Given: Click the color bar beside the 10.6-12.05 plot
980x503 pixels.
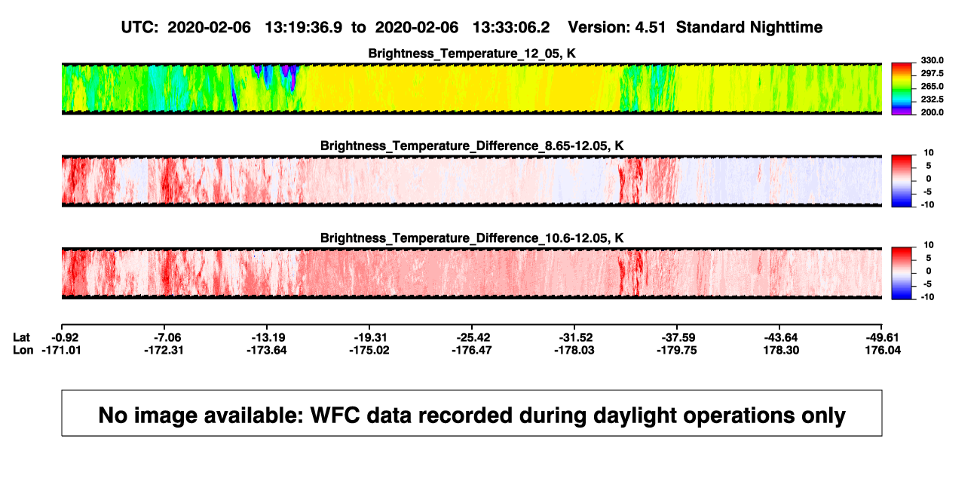Looking at the screenshot, I should click(902, 273).
